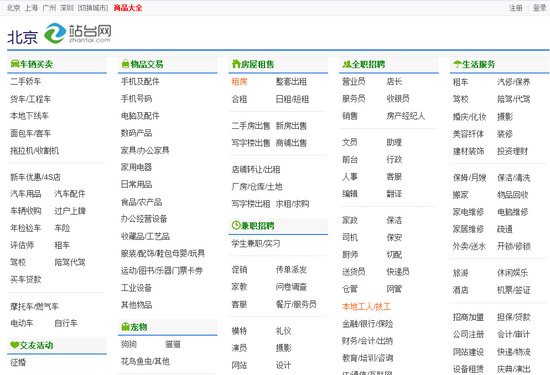This screenshot has width=550, height=375.
Task: Open 过户上牌 link
Action: [x=70, y=211]
